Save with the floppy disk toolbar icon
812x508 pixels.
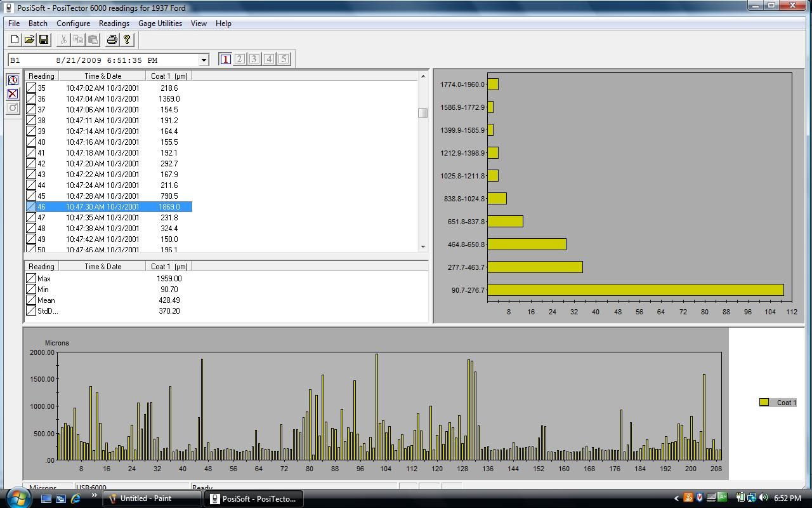(44, 39)
